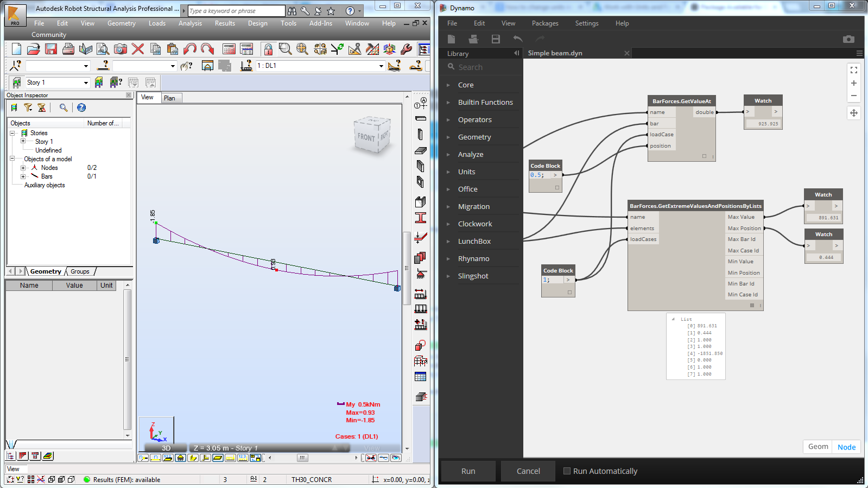Open the Geometry menu in Robot

(122, 23)
